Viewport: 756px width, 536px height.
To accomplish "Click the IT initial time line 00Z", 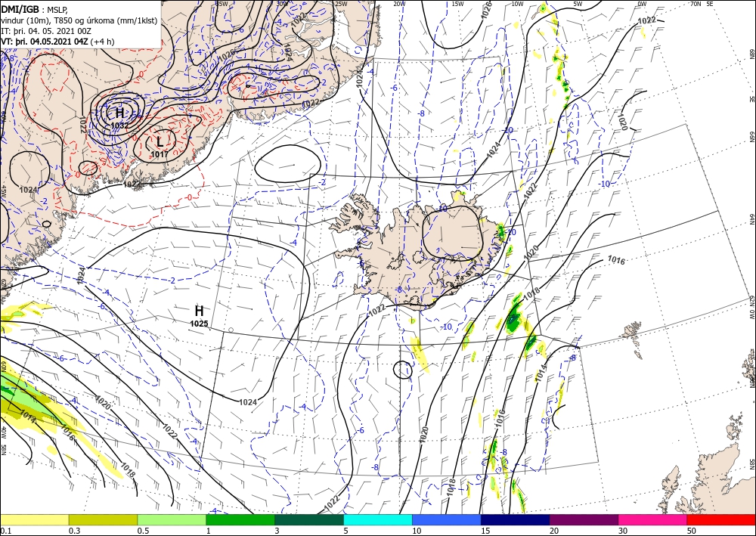I will coord(46,31).
